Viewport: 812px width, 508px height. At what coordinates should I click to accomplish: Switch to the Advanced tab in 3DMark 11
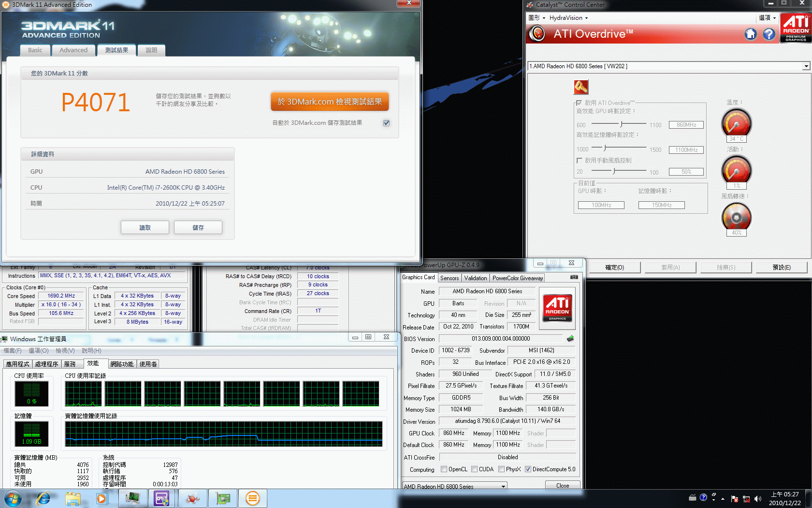click(x=73, y=50)
